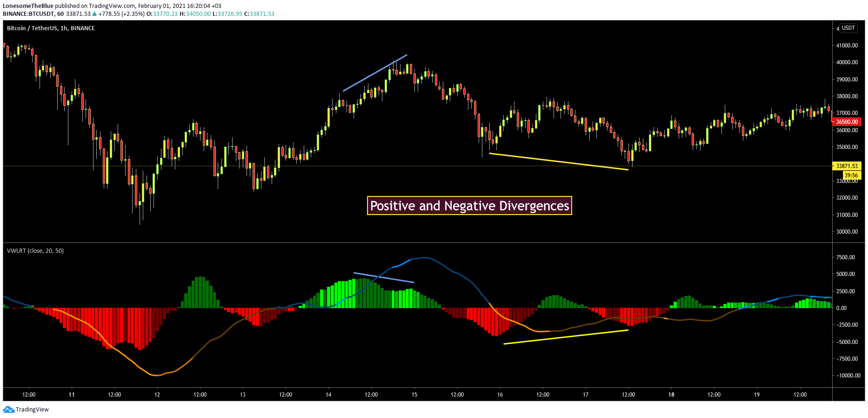Click the 40000.00 price axis label
Image resolution: width=868 pixels, height=418 pixels.
[847, 62]
